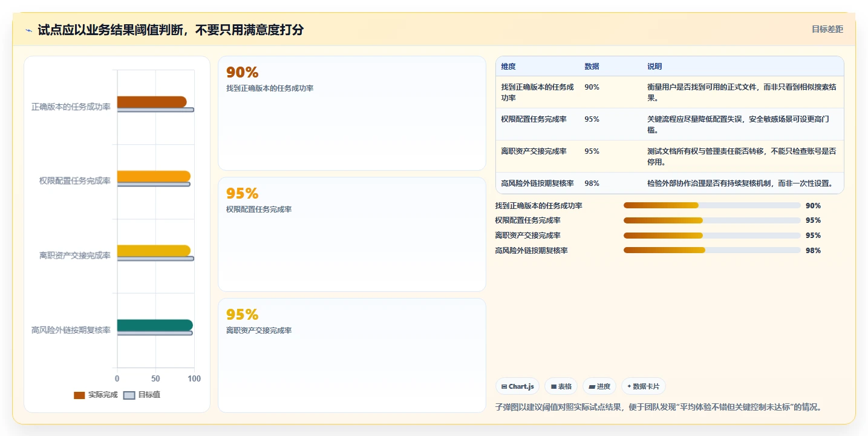Click progress list label 找到正确版本的任务成功率
Viewport: 868px width, 436px height.
click(x=539, y=206)
